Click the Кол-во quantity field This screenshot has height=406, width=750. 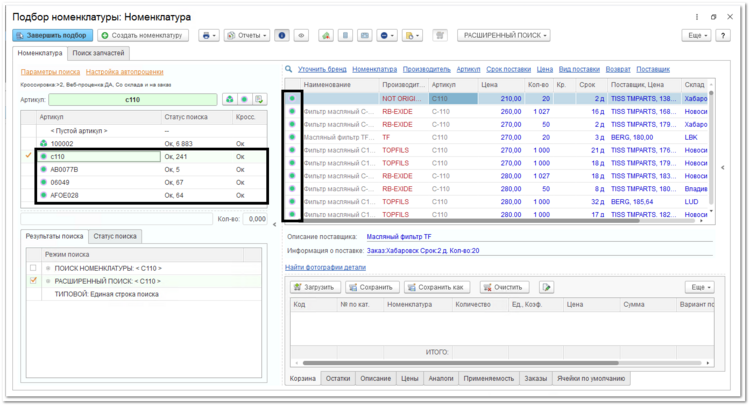tap(255, 219)
